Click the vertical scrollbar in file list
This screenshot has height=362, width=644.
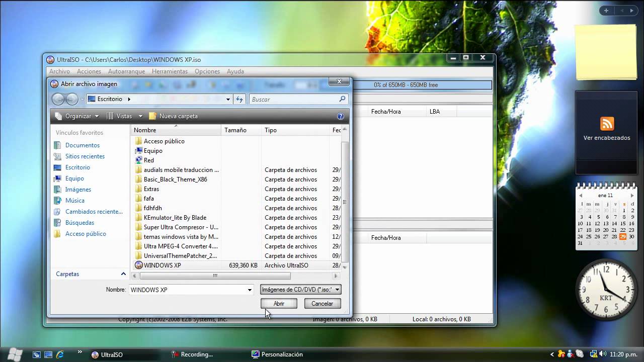click(345, 202)
